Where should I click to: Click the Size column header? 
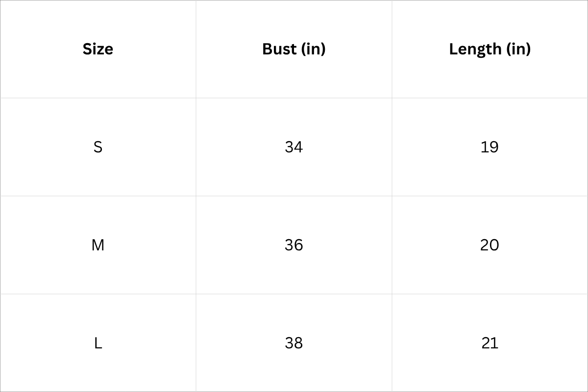[x=98, y=49]
